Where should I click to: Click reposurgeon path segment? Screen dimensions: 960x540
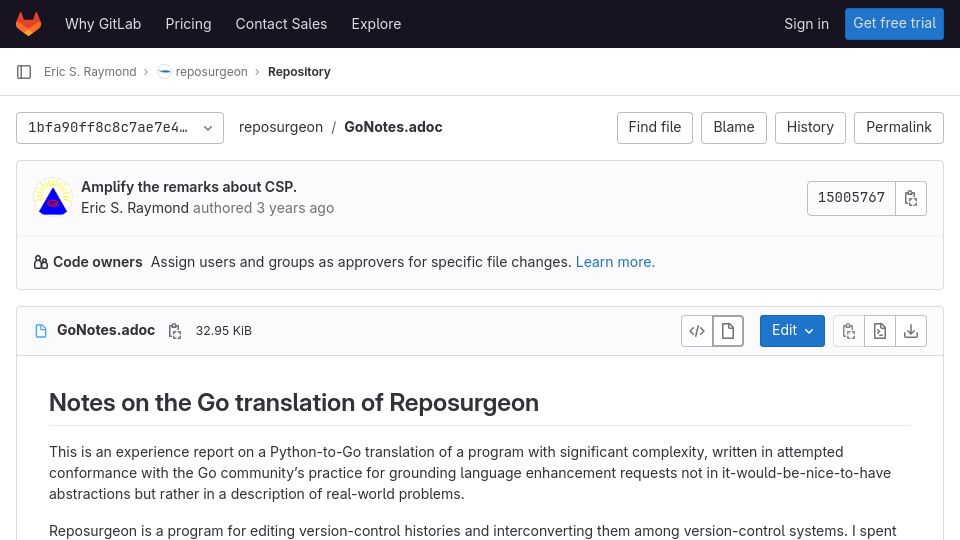281,127
